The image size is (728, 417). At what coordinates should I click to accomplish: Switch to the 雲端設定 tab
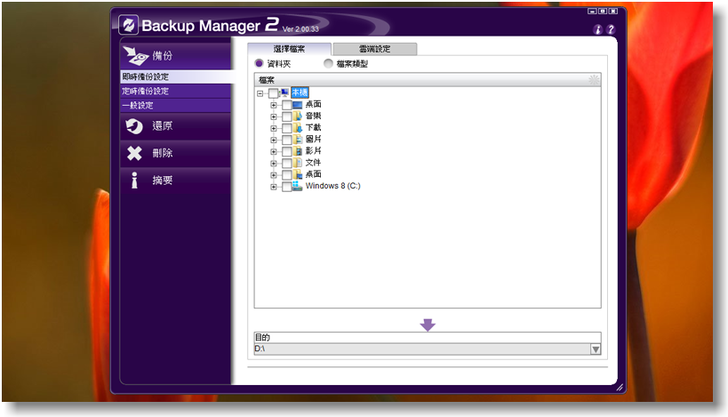click(x=375, y=49)
